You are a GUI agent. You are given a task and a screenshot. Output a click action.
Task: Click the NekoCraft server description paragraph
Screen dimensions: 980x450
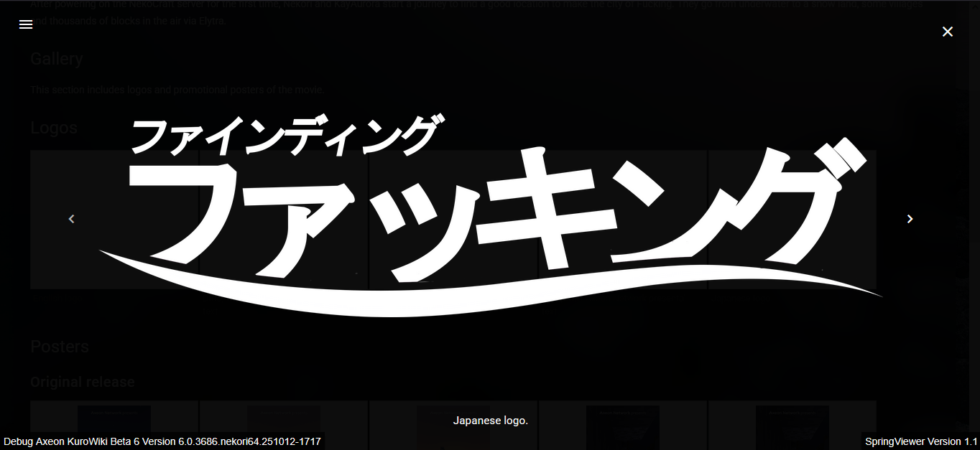474,12
